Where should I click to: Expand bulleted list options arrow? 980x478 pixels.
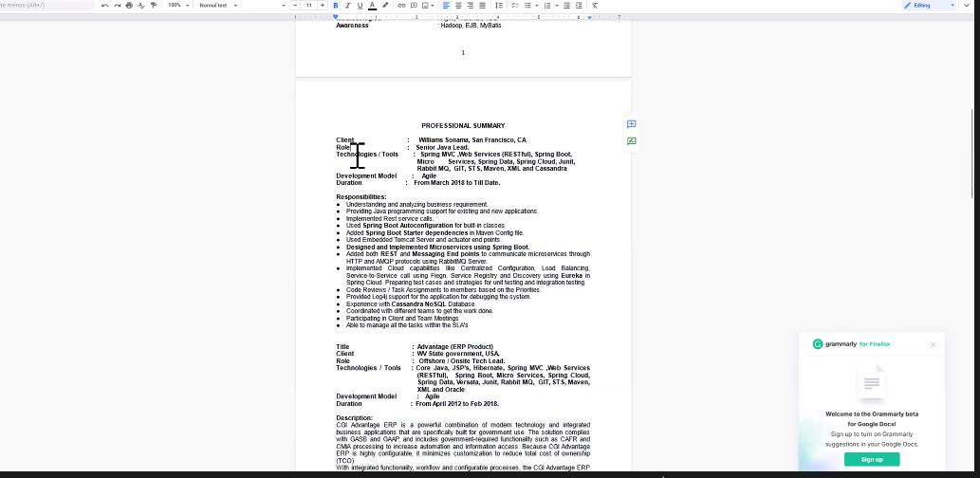(537, 5)
